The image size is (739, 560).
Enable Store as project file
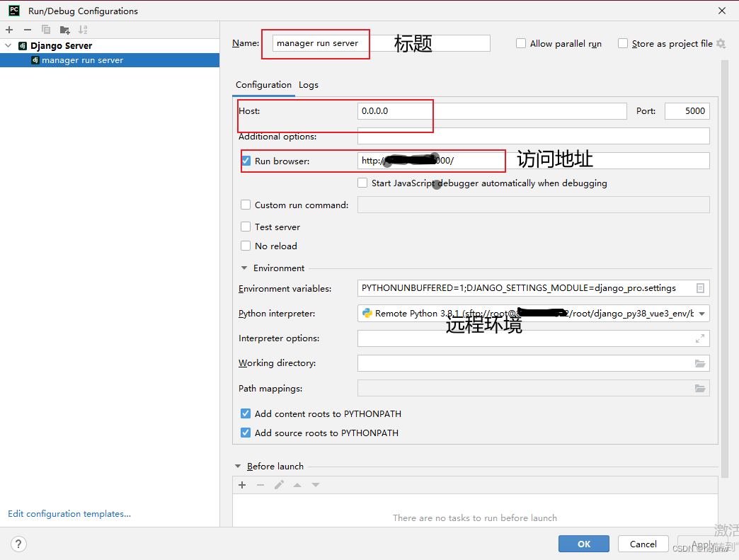pyautogui.click(x=623, y=43)
